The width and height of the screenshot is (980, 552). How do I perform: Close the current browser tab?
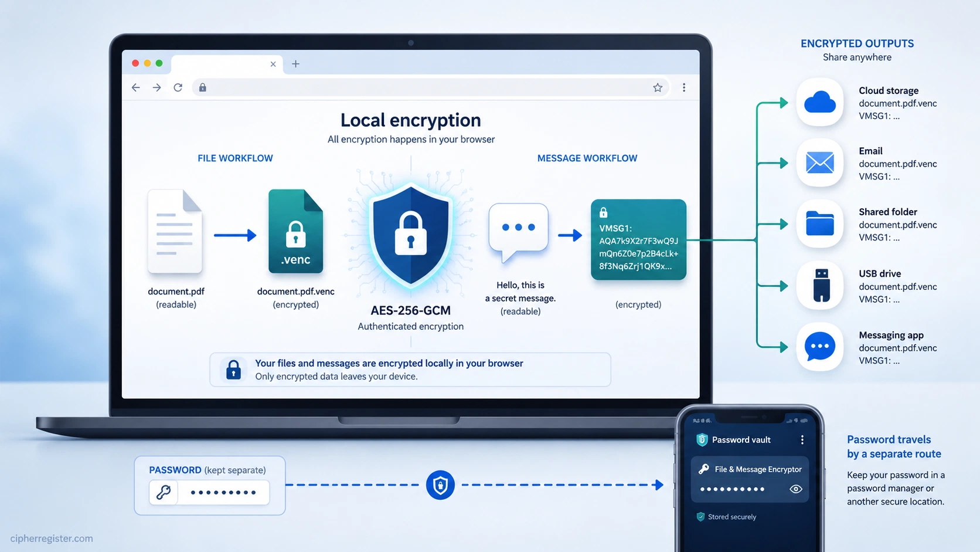[x=273, y=64]
